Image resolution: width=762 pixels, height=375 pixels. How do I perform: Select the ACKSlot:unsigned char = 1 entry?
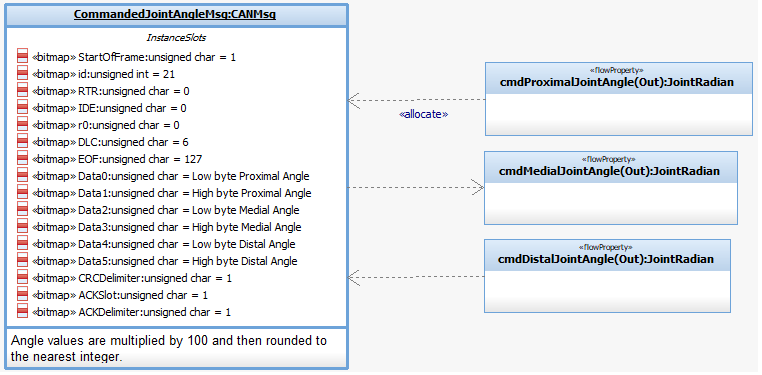(x=143, y=295)
